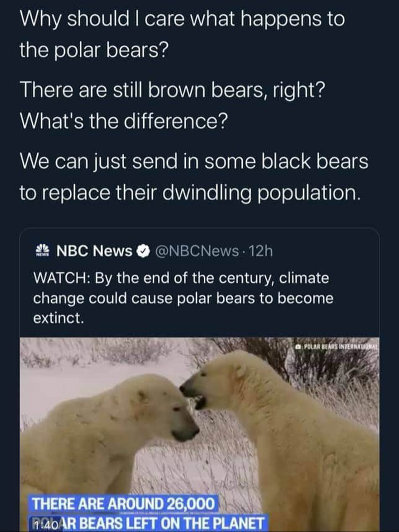Open the NBC News display name

click(94, 251)
